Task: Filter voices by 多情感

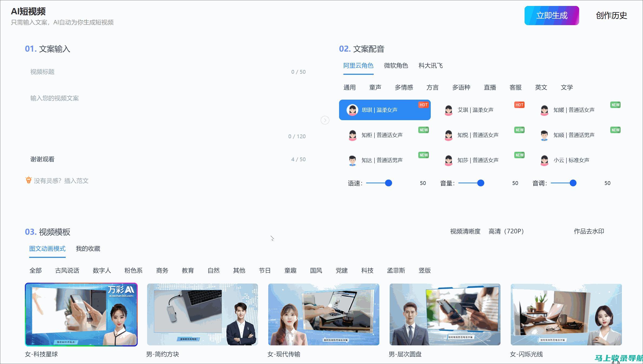Action: pyautogui.click(x=404, y=87)
